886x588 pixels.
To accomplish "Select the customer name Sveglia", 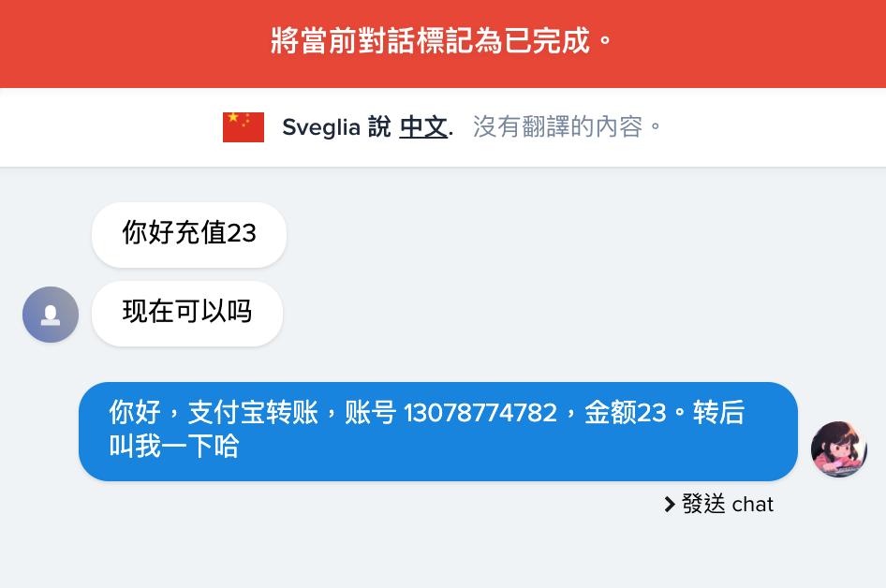I will [x=321, y=127].
